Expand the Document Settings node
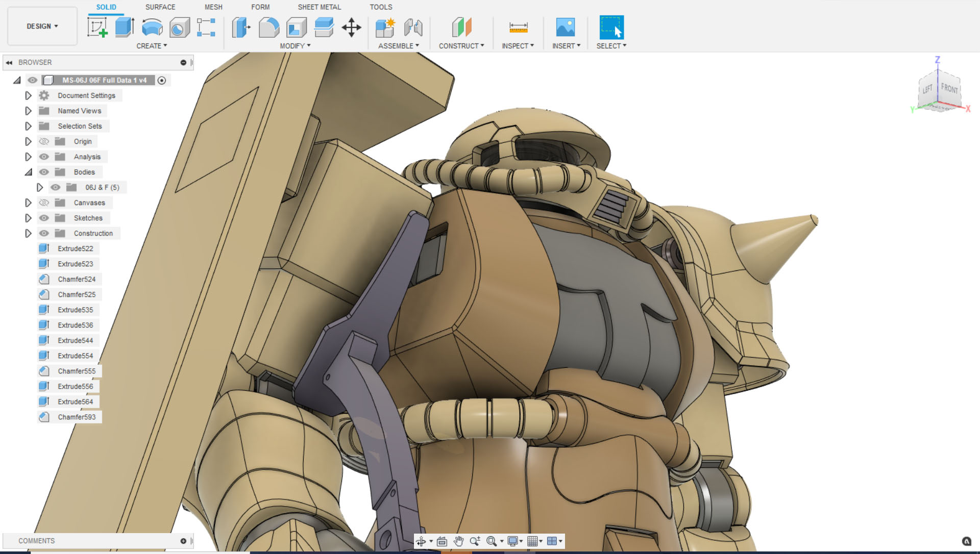 [x=29, y=95]
